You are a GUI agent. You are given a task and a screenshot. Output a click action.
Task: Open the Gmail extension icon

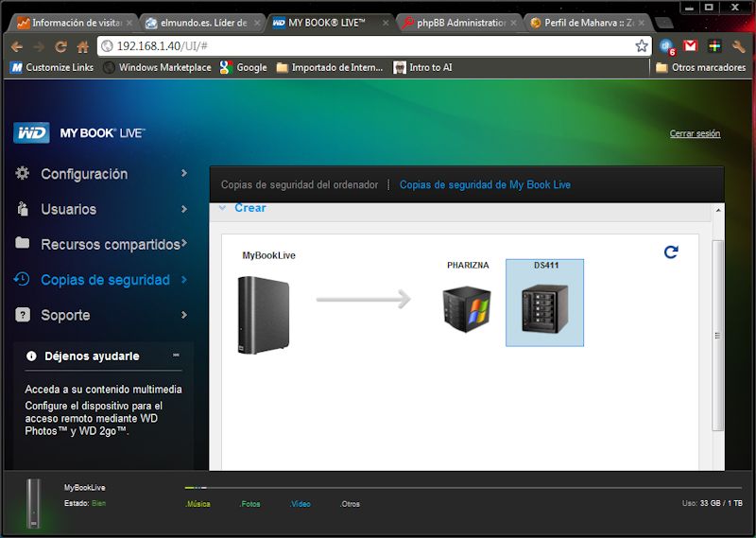(x=691, y=45)
